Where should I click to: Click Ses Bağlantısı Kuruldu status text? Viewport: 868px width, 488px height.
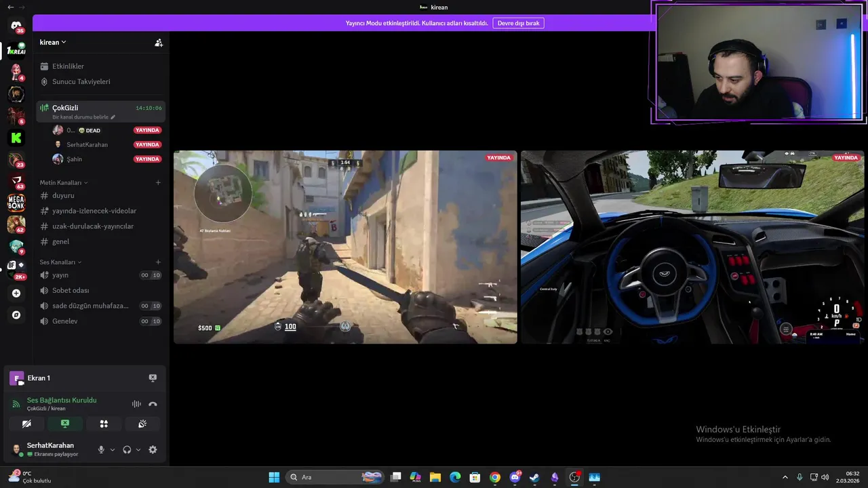point(62,400)
